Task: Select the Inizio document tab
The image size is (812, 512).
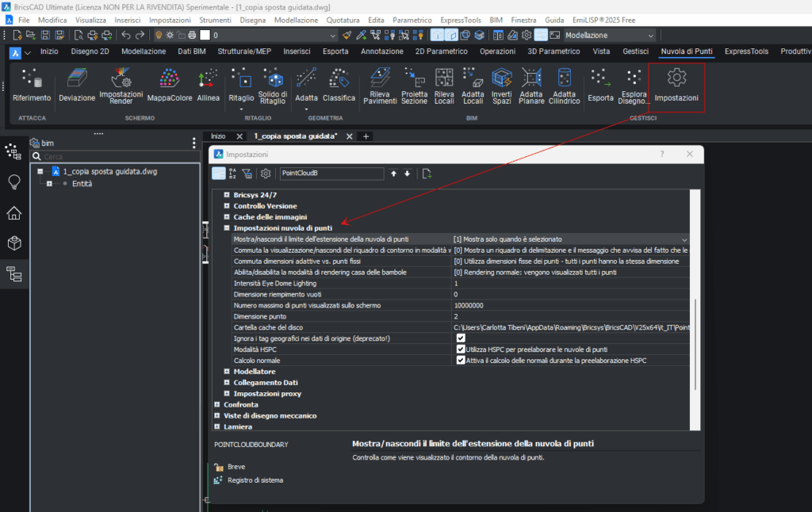Action: pyautogui.click(x=218, y=136)
